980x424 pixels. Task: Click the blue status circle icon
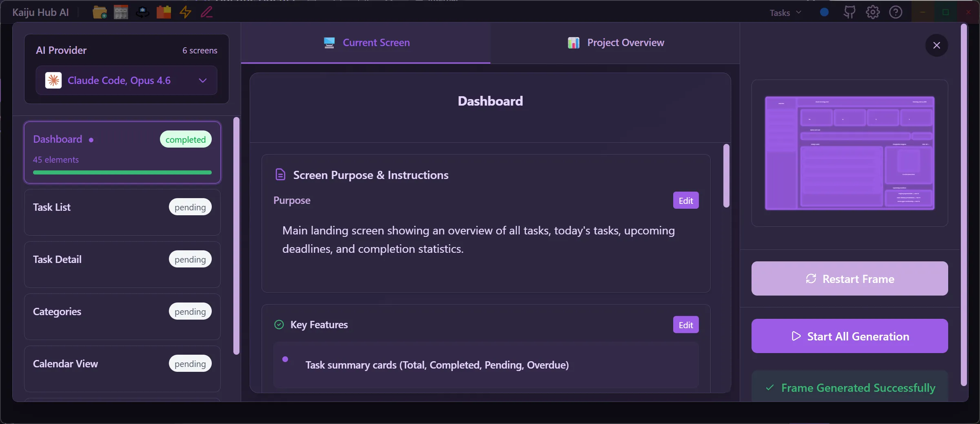[824, 12]
